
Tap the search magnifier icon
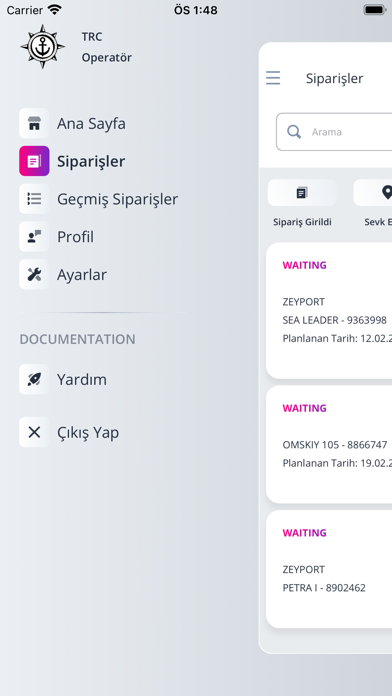294,132
